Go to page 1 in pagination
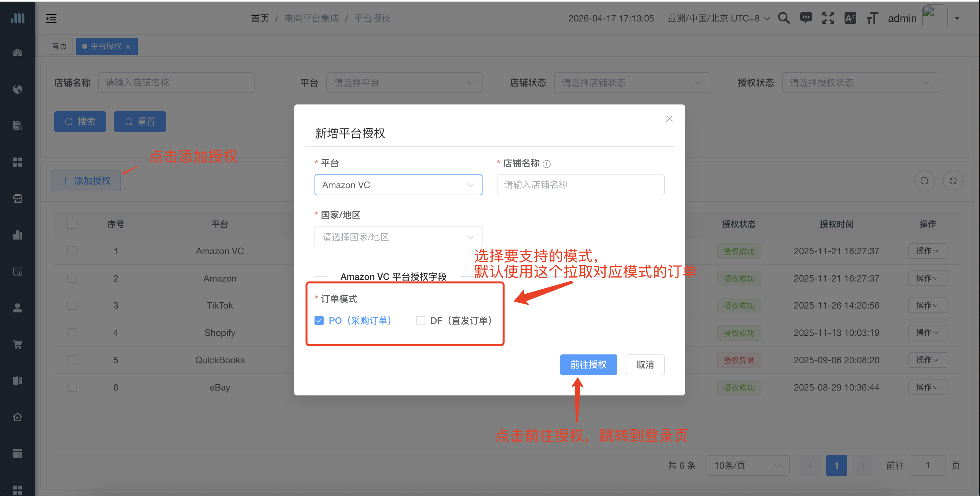The height and width of the screenshot is (496, 980). point(836,465)
